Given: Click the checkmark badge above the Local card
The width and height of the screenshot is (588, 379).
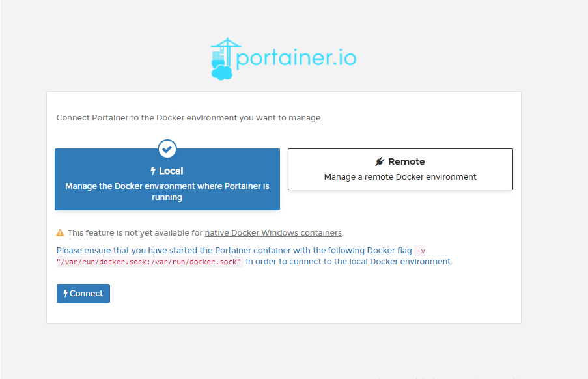Looking at the screenshot, I should 167,148.
